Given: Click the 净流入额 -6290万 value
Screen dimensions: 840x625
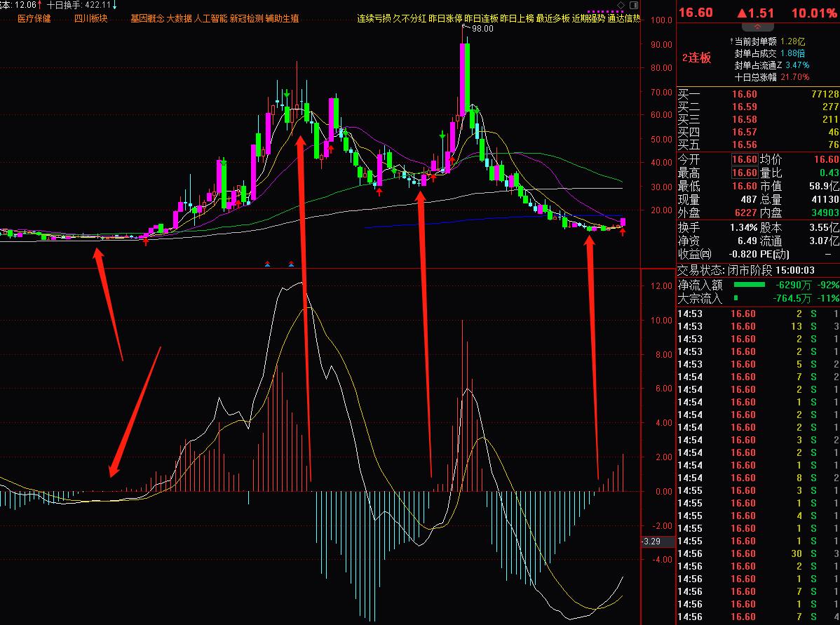Looking at the screenshot, I should click(x=794, y=285).
